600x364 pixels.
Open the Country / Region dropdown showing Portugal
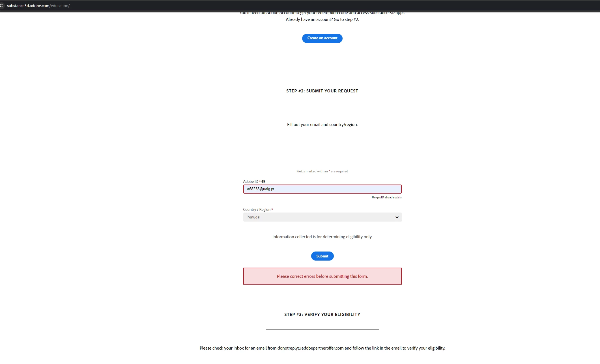[x=322, y=217]
